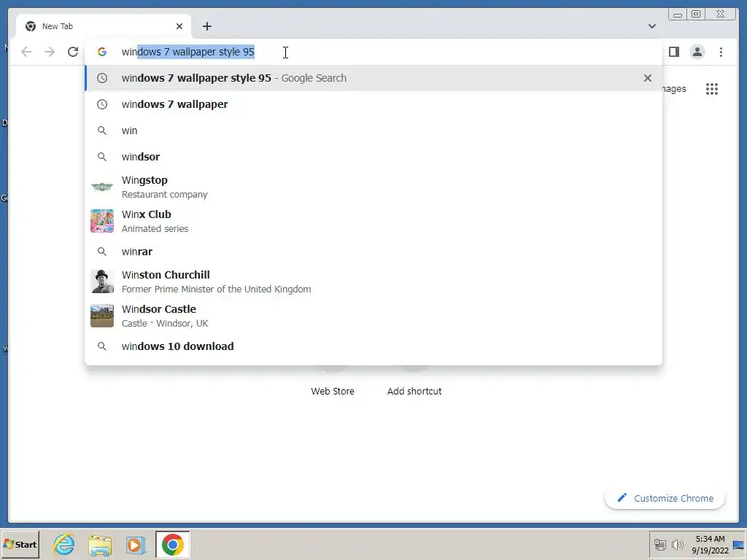Click the Winx Club thumbnail image
Viewport: 747px width, 560px height.
click(x=102, y=221)
